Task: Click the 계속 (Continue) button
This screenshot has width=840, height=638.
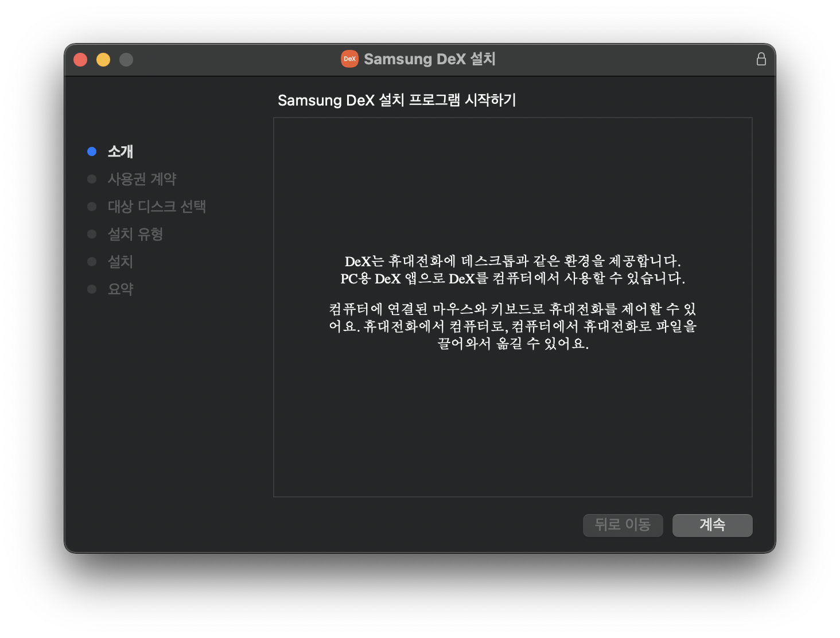Action: (712, 525)
